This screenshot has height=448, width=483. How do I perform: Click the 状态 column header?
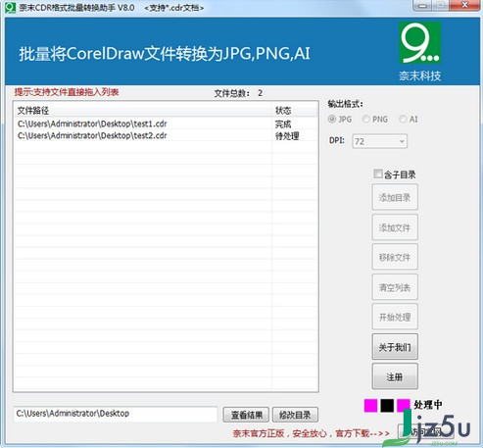(x=294, y=111)
